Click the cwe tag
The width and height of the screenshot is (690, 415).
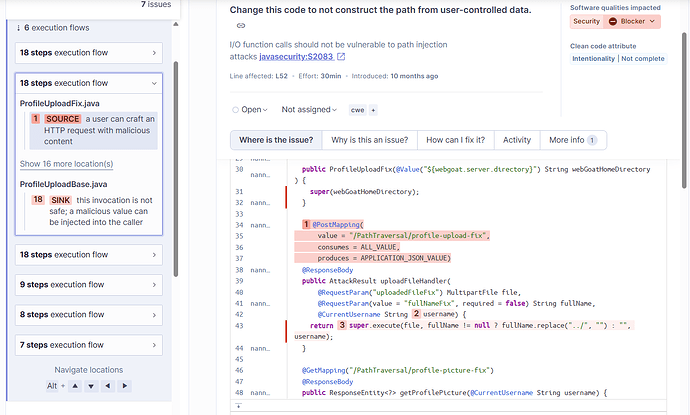(356, 110)
